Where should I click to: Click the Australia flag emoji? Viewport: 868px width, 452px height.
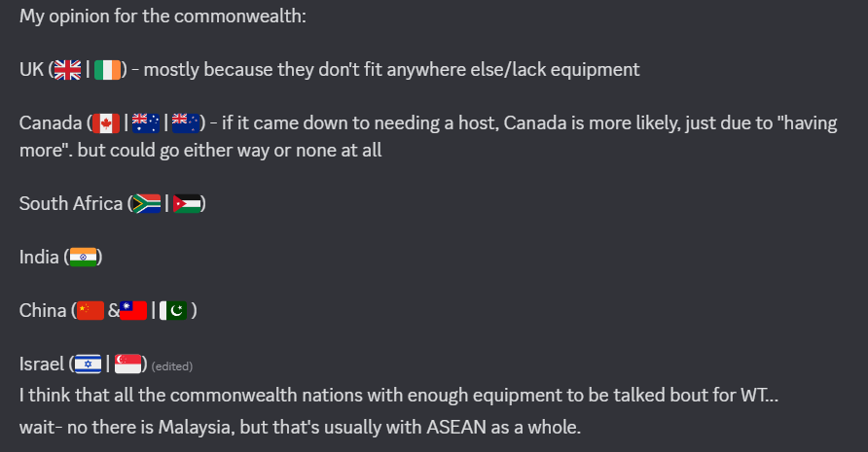145,123
